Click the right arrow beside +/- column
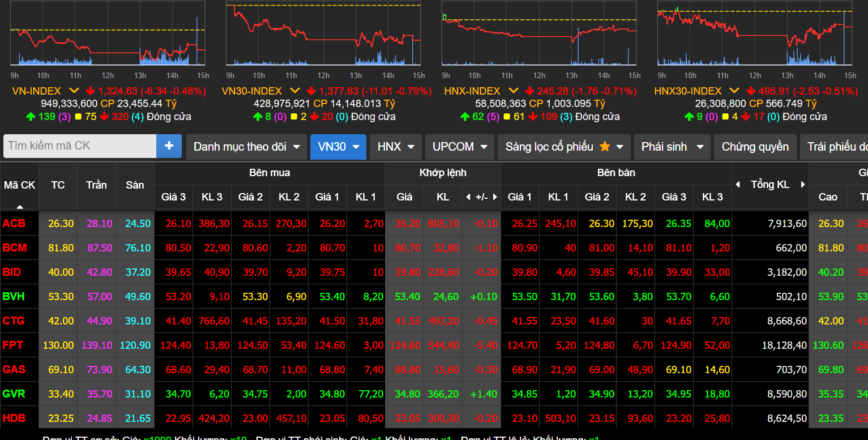The height and width of the screenshot is (440, 868). pos(495,197)
